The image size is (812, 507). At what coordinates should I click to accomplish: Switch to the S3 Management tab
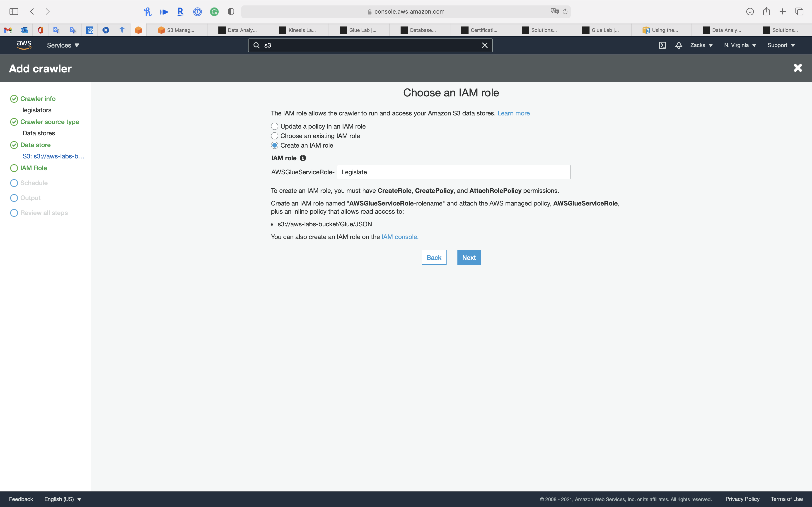[x=176, y=30]
